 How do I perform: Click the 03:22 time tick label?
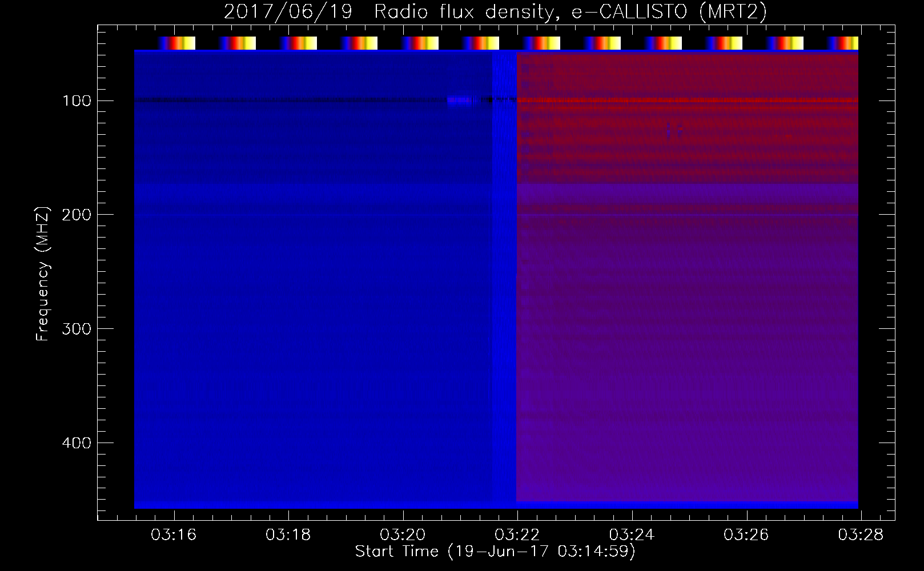click(x=517, y=534)
